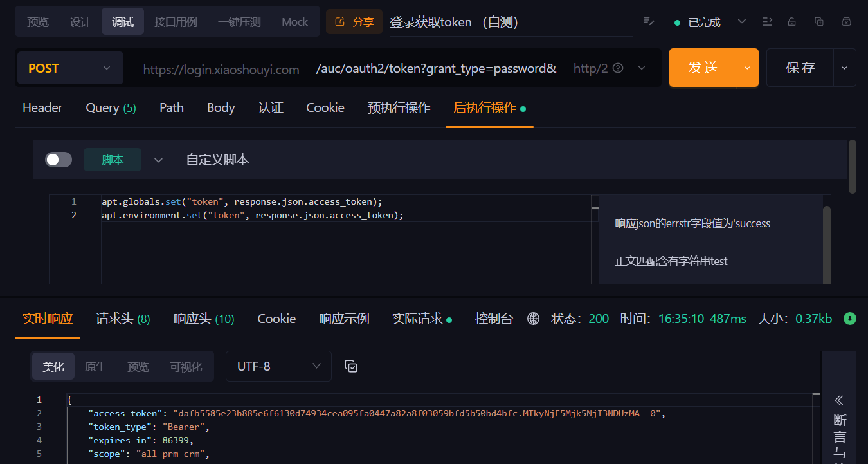Click the base URL field login.xiaoshouyi.com
The height and width of the screenshot is (464, 868).
pyautogui.click(x=221, y=69)
